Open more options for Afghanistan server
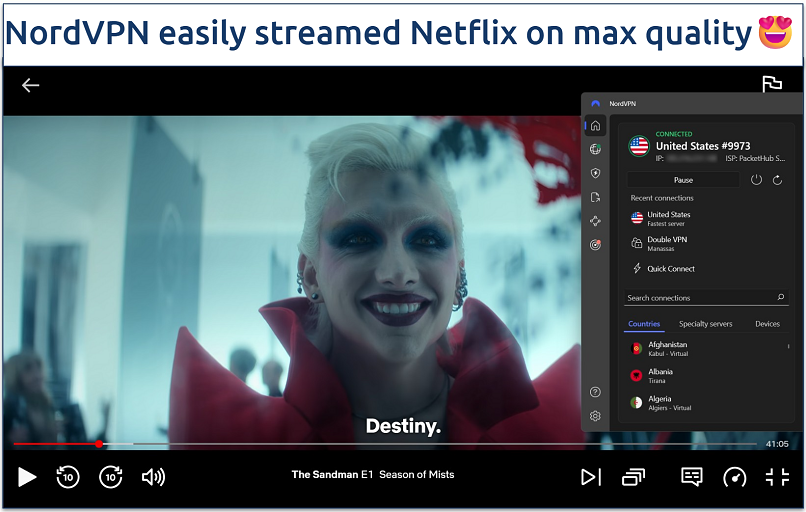 pos(788,347)
